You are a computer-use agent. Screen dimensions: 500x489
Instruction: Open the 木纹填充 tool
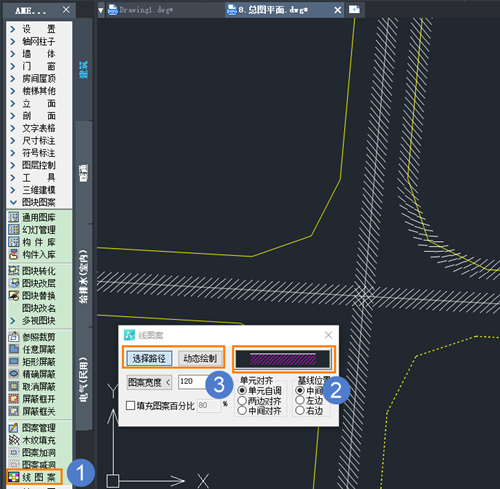pos(14,440)
